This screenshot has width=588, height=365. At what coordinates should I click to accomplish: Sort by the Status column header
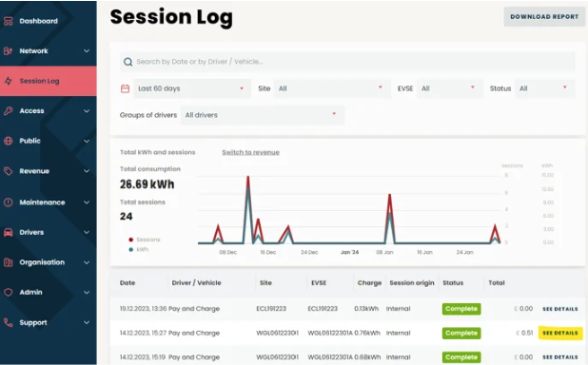453,283
